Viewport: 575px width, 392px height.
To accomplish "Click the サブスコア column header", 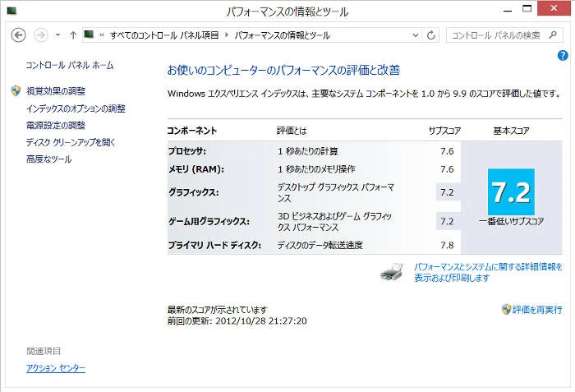I will [x=444, y=131].
